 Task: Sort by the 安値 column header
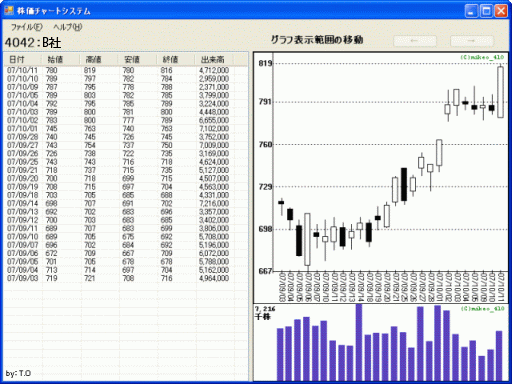tap(137, 60)
